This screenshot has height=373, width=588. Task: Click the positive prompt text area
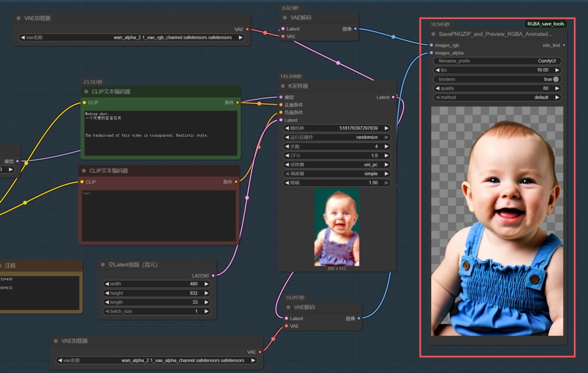161,133
